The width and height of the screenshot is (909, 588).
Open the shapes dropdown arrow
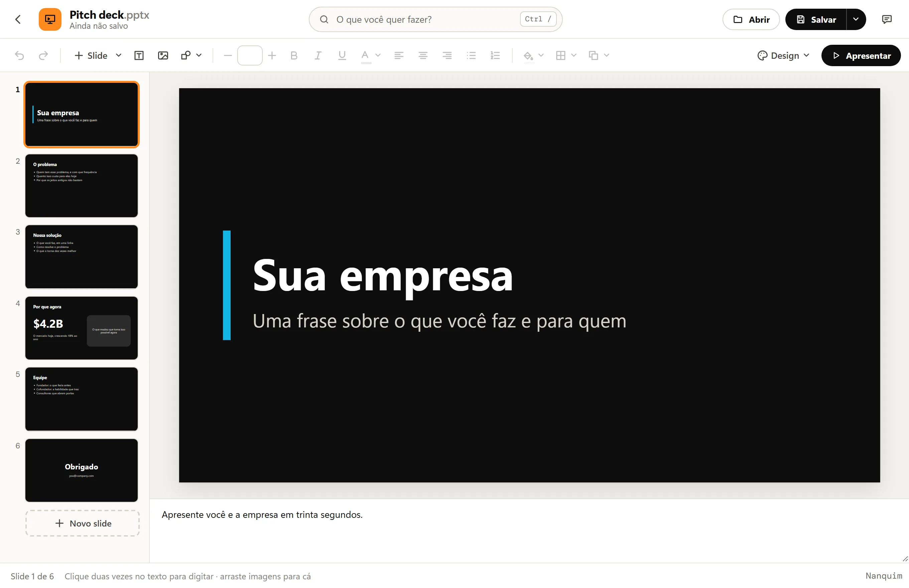point(199,55)
